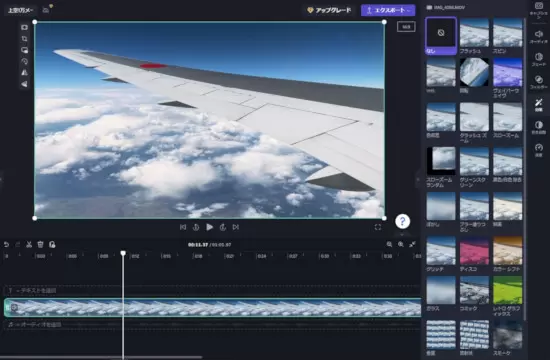Click the duplicate clip icon

[52, 245]
